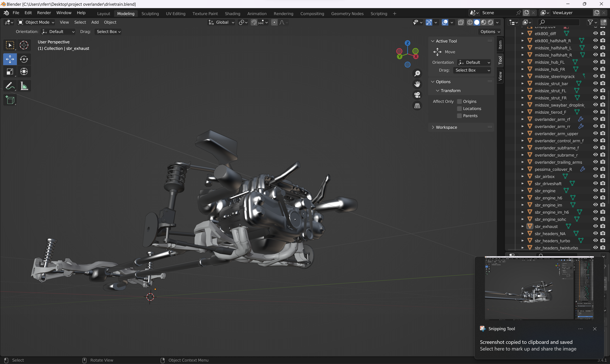Click the Cursor tool icon
Viewport: 610px width, 364px height.
pos(24,45)
